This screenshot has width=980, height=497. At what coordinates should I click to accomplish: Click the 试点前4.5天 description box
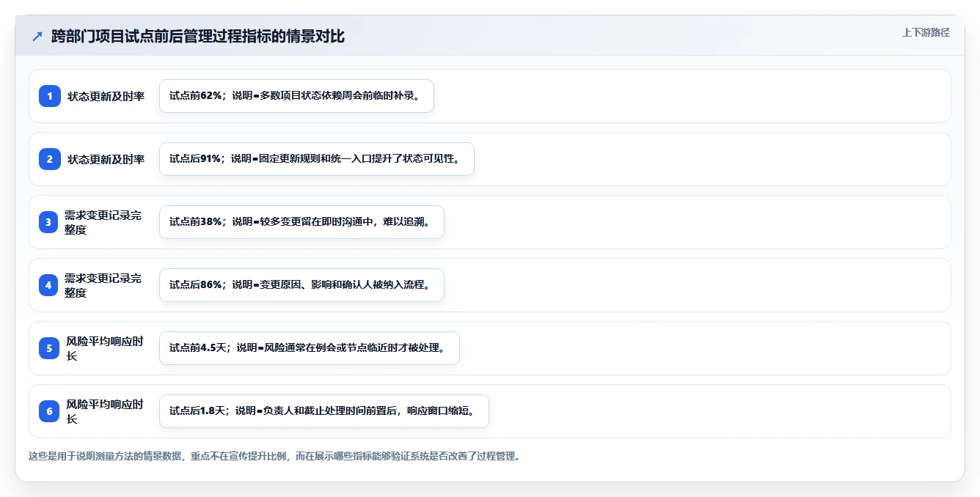(310, 348)
